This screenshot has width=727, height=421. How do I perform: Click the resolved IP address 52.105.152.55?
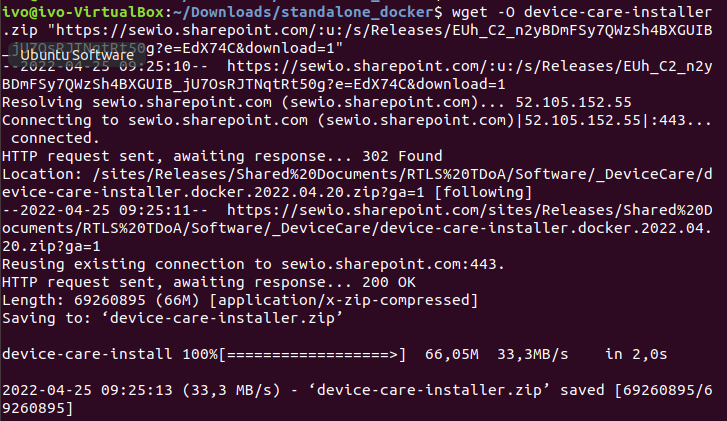coord(574,102)
